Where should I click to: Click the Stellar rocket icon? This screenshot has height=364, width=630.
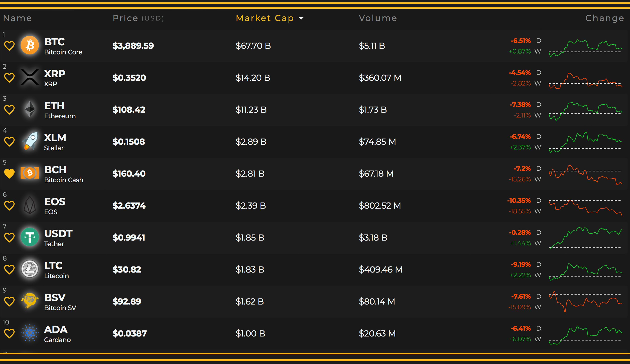pos(30,141)
